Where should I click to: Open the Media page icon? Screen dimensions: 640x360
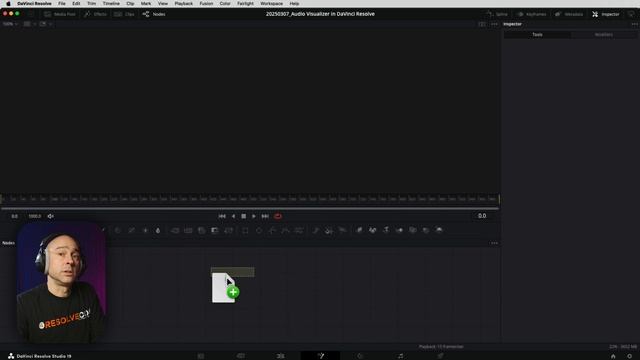click(200, 356)
